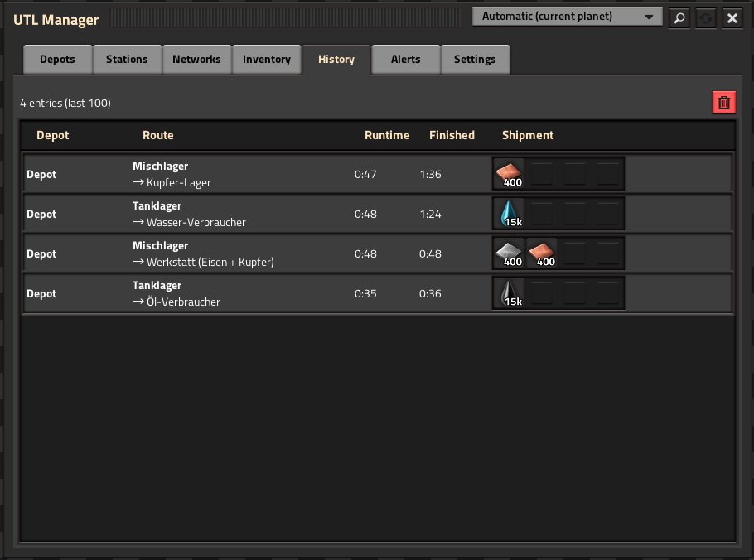Screen dimensions: 754x560
Task: Click the Depot column header
Action: [53, 135]
